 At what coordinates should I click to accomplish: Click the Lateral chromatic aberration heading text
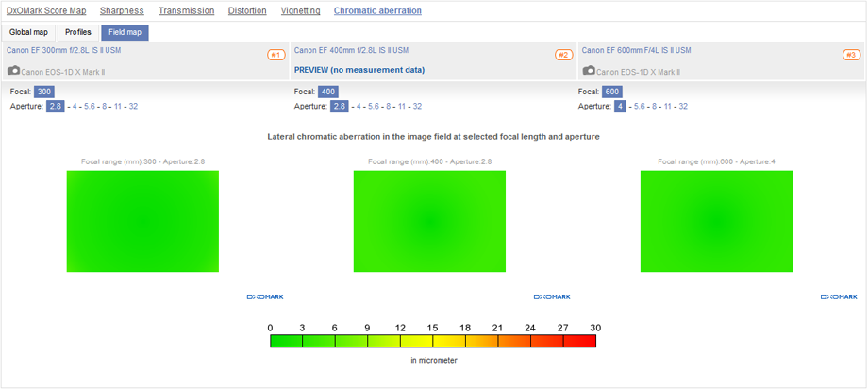(x=433, y=136)
